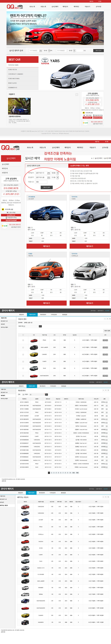Toggle select-all checkbox in car table header
111x644 pixels.
click(x=23, y=335)
